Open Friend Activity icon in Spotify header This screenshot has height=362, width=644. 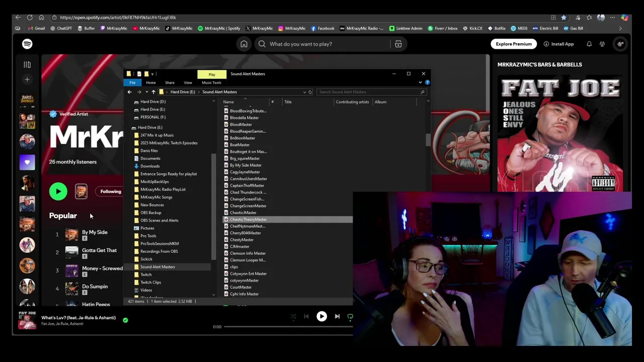pyautogui.click(x=602, y=44)
